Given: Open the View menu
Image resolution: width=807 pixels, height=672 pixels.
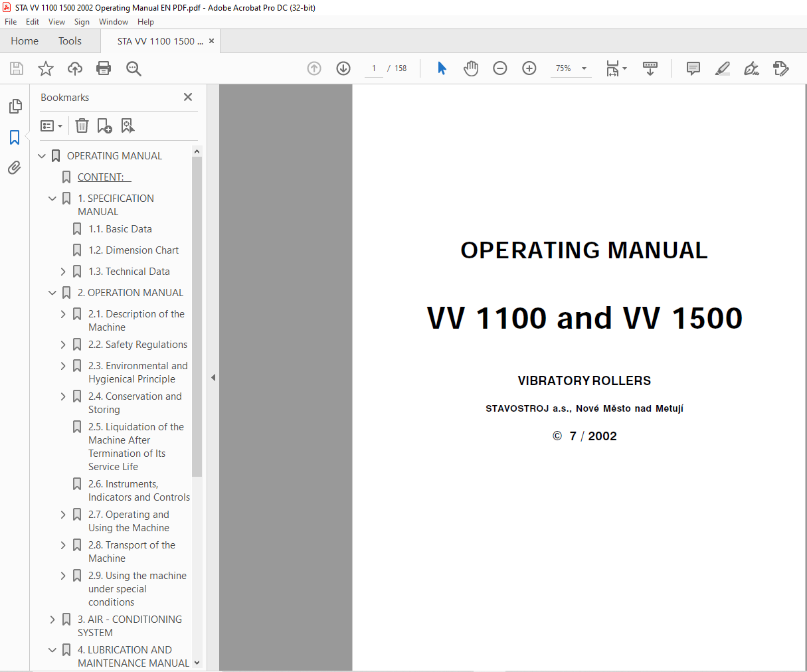Looking at the screenshot, I should pyautogui.click(x=56, y=22).
